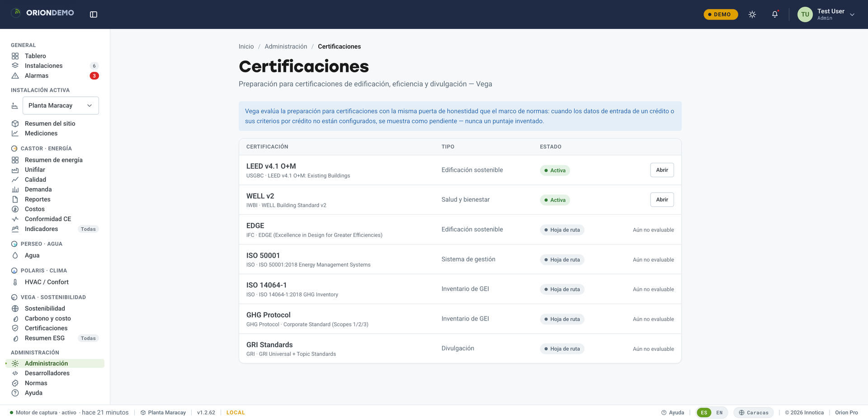
Task: Open the Caracas timezone selector
Action: coord(754,413)
